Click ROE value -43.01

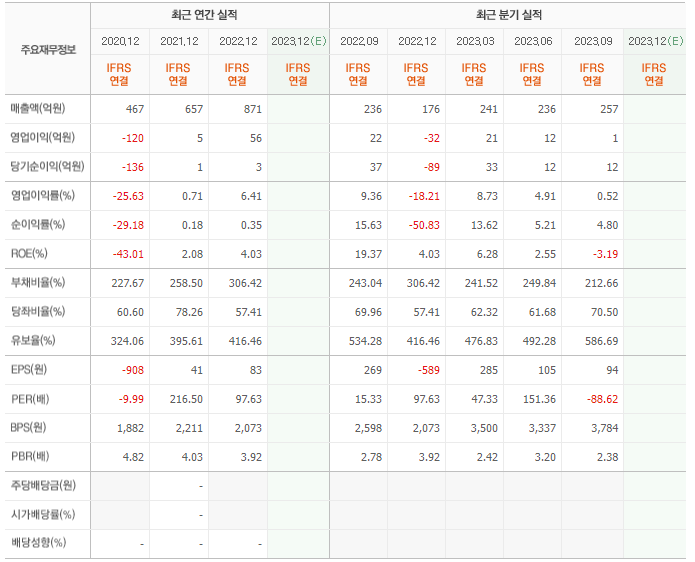(129, 254)
